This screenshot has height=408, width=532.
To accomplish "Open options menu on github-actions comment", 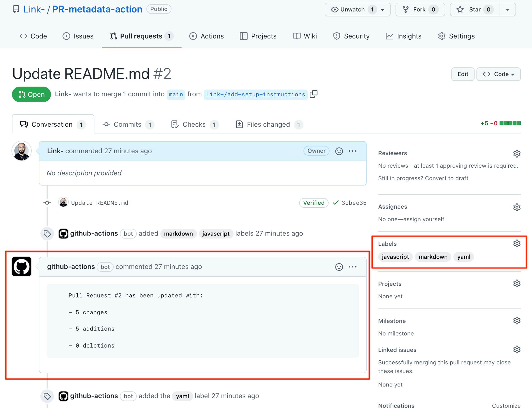I will tap(352, 267).
